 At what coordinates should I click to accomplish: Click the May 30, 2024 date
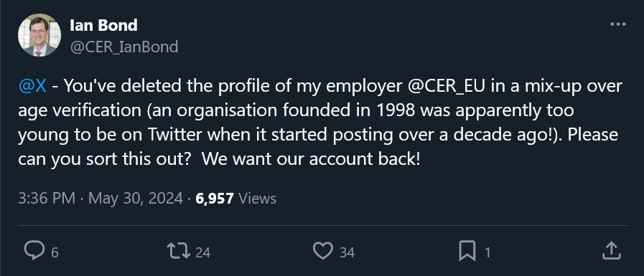(x=136, y=199)
